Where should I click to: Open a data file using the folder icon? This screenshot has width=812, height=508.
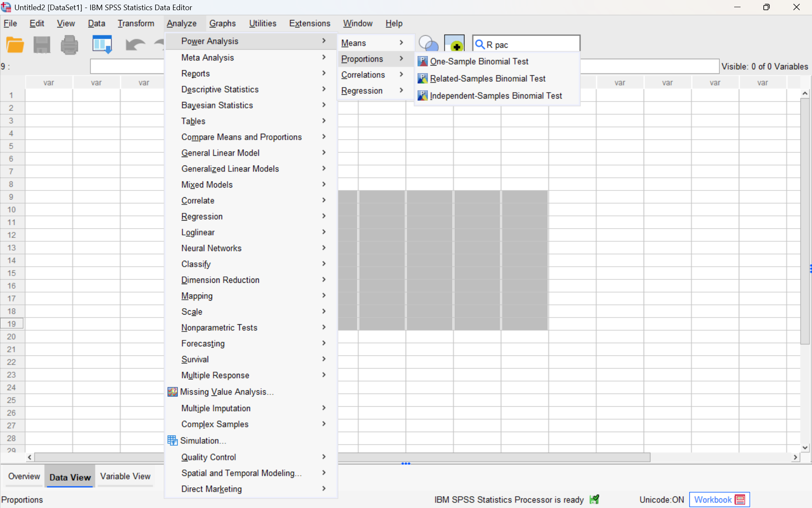click(x=15, y=44)
